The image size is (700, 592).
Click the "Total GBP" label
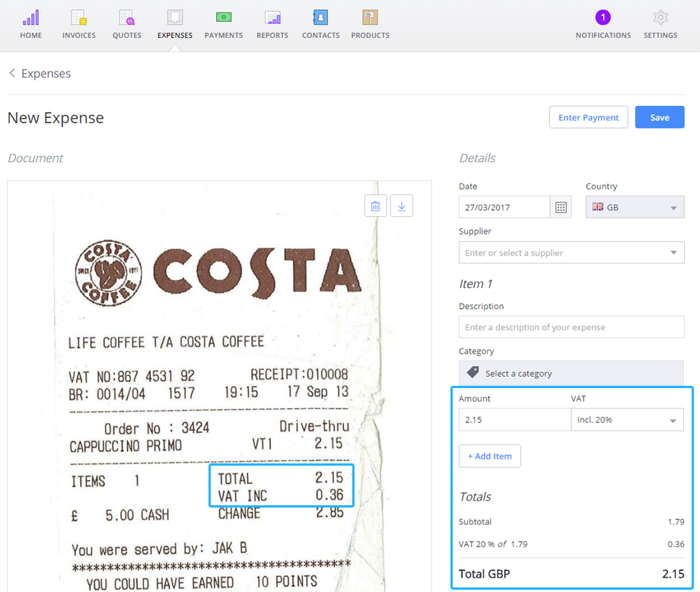click(485, 574)
